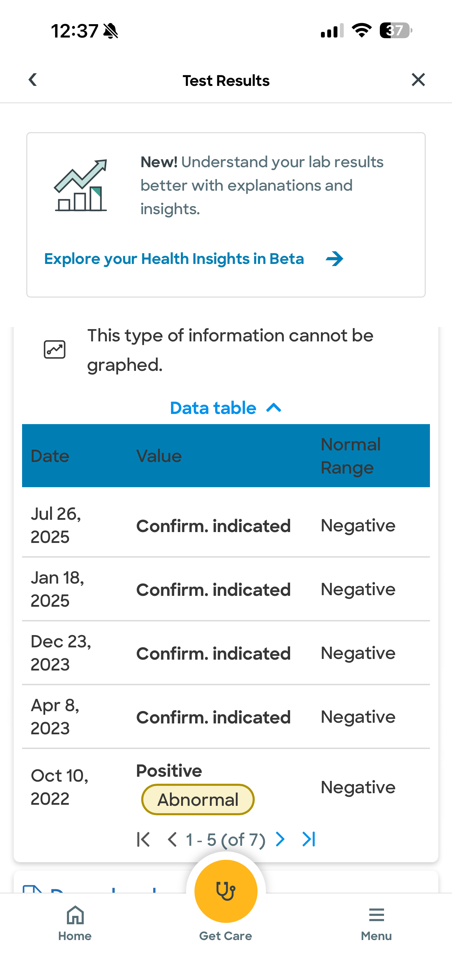
Task: Select the Jul 26, 2025 result row
Action: point(226,525)
